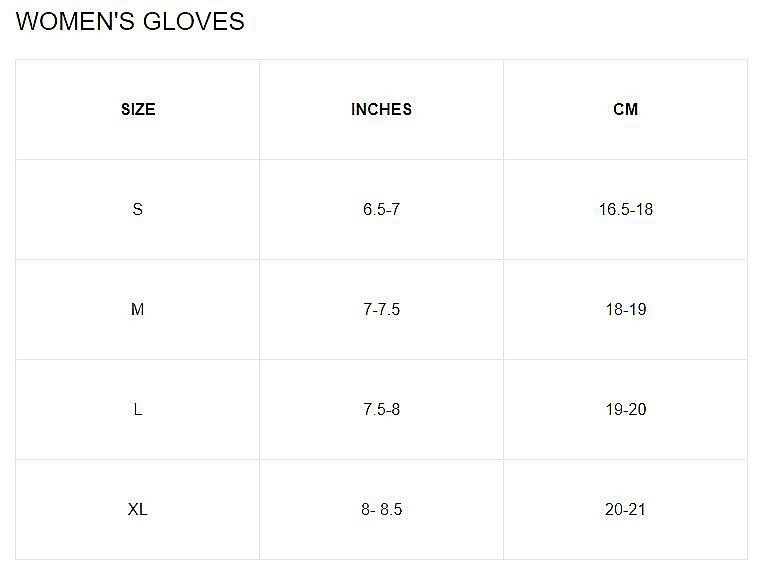The width and height of the screenshot is (772, 574).
Task: Click the 16.5-18 cm cell
Action: [x=625, y=209]
